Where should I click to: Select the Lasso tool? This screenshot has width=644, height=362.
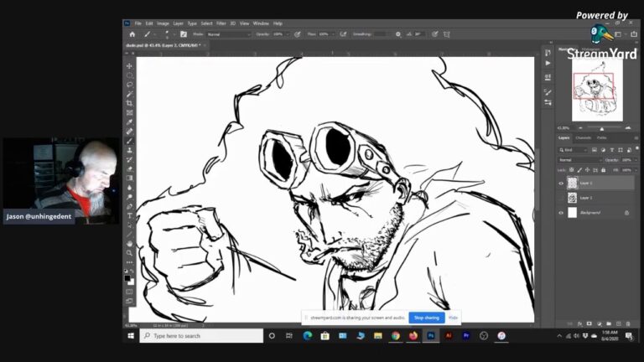coord(129,85)
